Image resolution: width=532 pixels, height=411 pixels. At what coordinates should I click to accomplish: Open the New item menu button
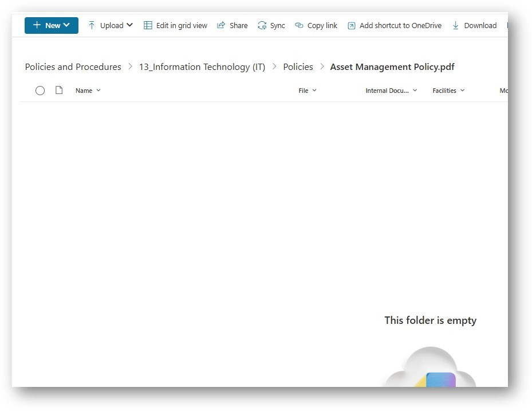[51, 25]
